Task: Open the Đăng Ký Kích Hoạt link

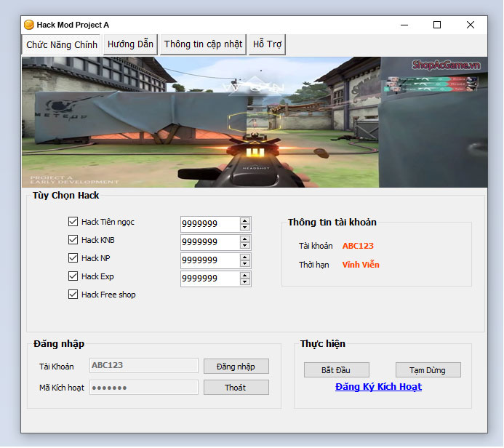Action: point(378,387)
